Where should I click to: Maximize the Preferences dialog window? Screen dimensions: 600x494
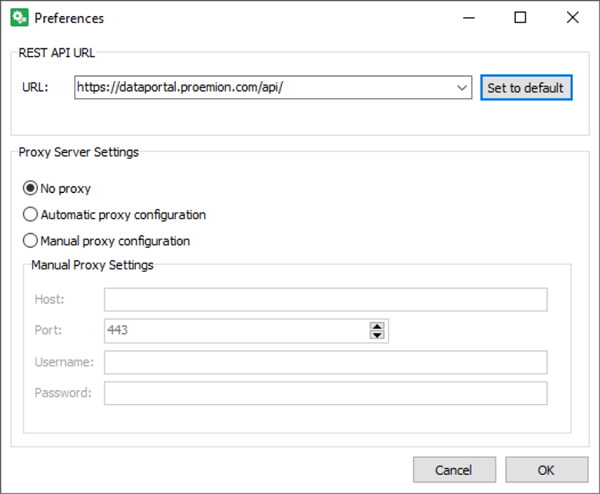520,18
